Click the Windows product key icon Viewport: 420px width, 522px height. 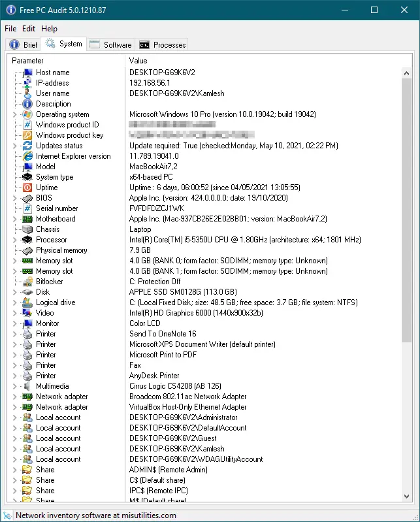27,135
